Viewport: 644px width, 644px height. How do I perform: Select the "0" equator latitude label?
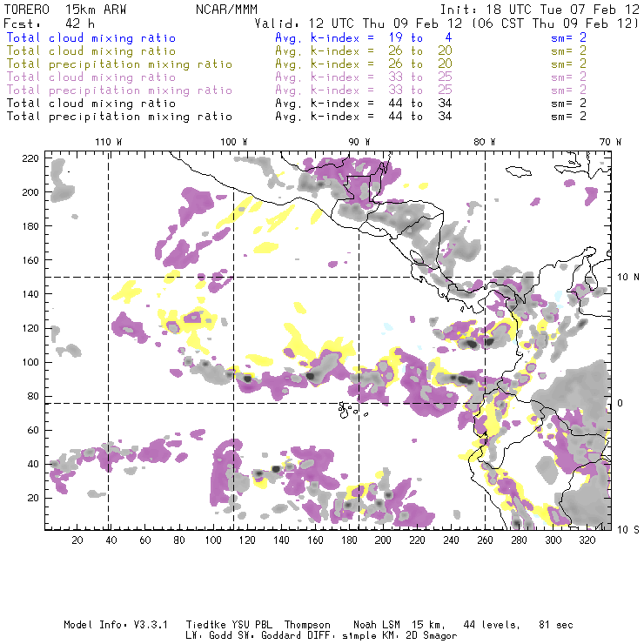pyautogui.click(x=621, y=403)
